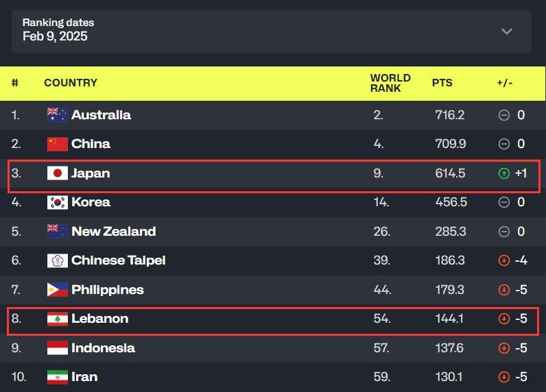Viewport: 546px width, 392px height.
Task: Open the Iran team link
Action: (x=84, y=377)
